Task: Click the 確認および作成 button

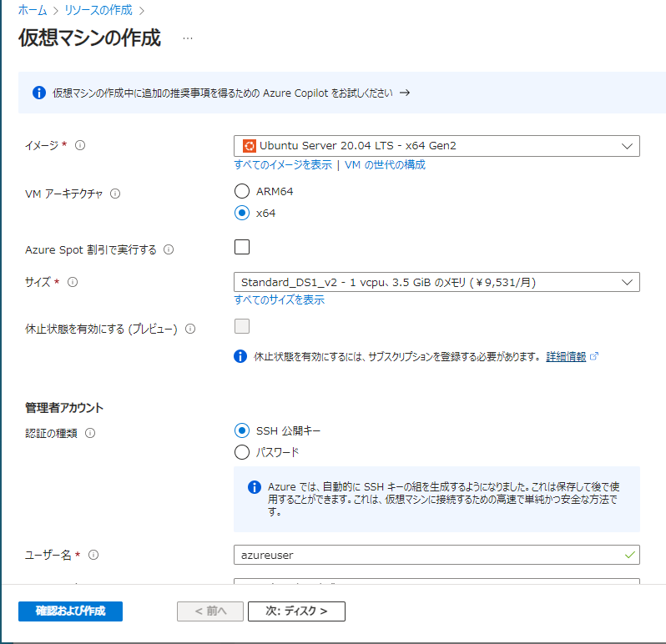Action: (70, 611)
